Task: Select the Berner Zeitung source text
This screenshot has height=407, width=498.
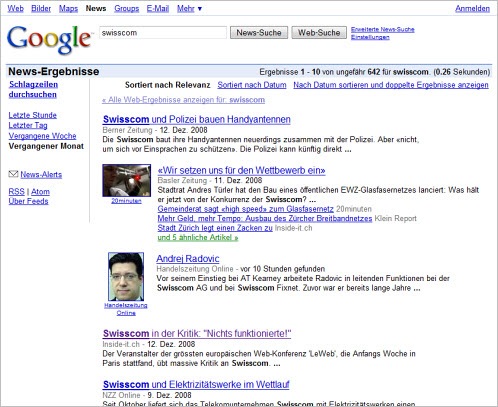Action: (127, 130)
